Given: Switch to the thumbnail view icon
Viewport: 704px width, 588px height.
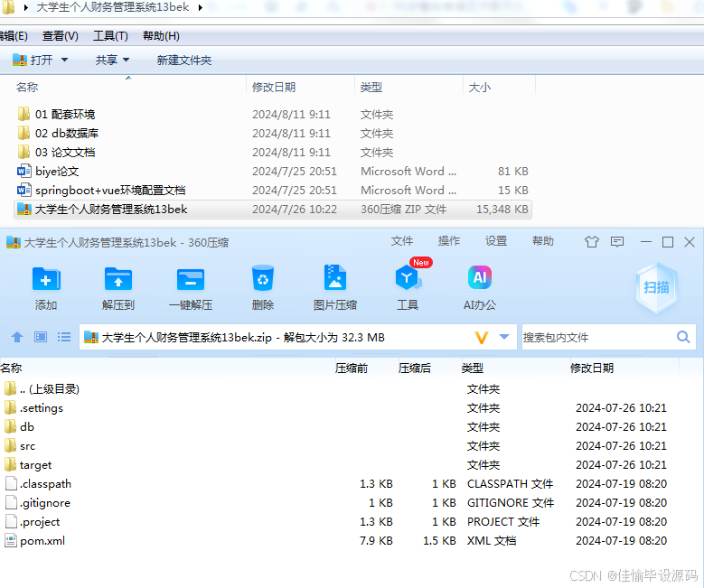Looking at the screenshot, I should tap(41, 337).
